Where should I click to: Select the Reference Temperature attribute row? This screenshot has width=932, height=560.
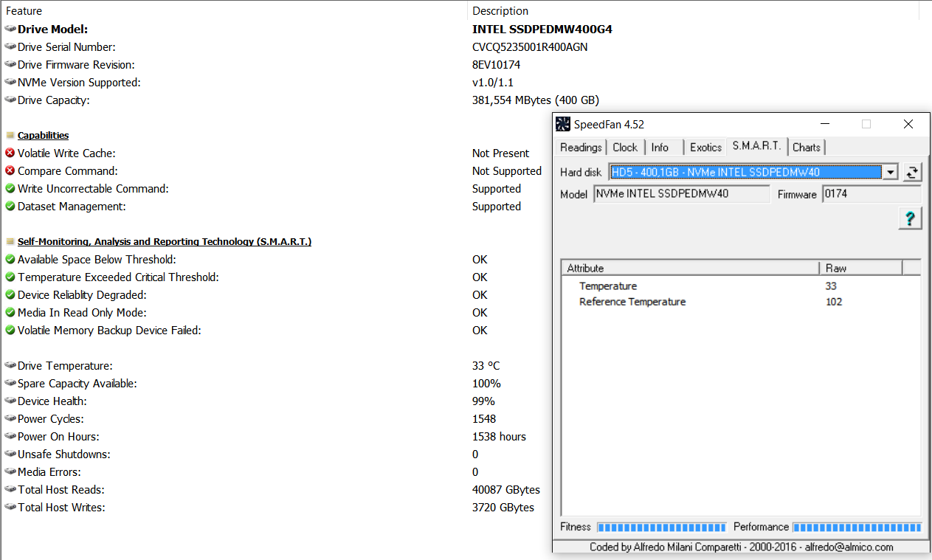[741, 302]
